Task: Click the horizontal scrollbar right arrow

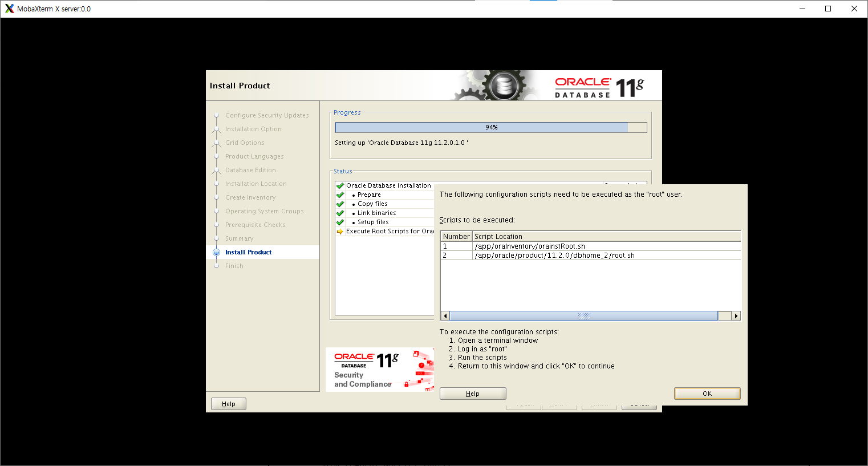Action: click(x=736, y=316)
